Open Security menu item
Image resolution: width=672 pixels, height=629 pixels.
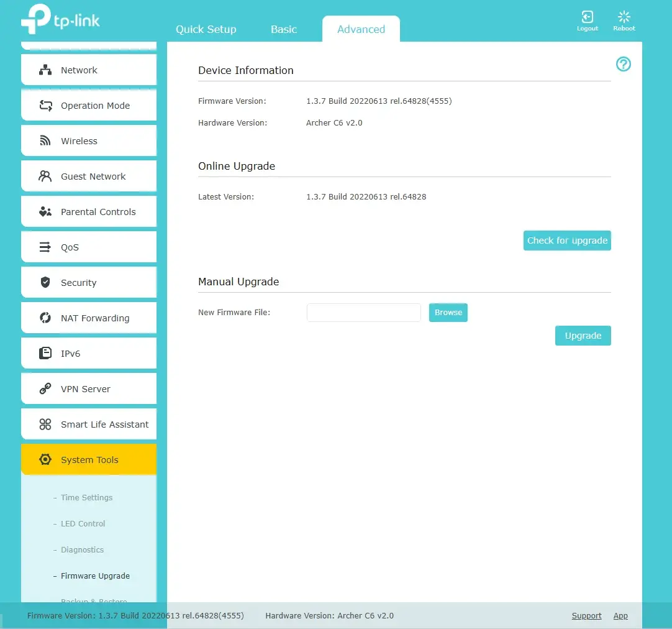point(89,283)
